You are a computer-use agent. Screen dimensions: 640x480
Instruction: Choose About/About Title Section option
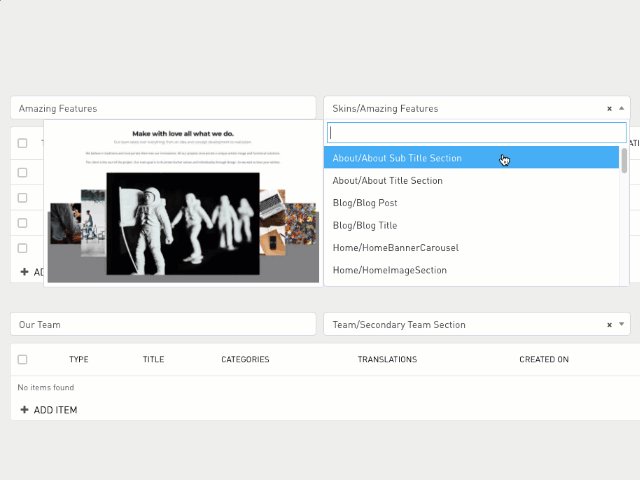point(471,180)
